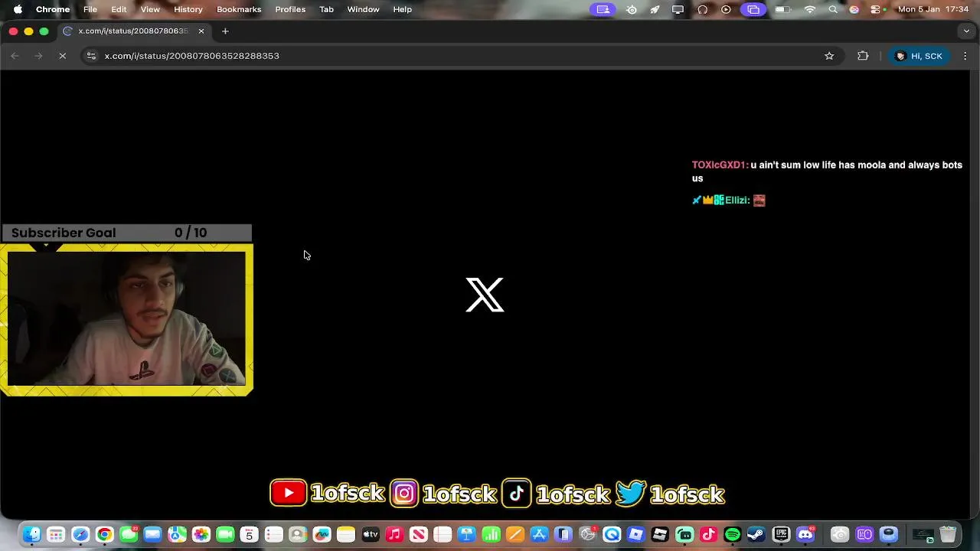Open Calendar from the Dock
Screen dimensions: 980x551
coord(250,534)
